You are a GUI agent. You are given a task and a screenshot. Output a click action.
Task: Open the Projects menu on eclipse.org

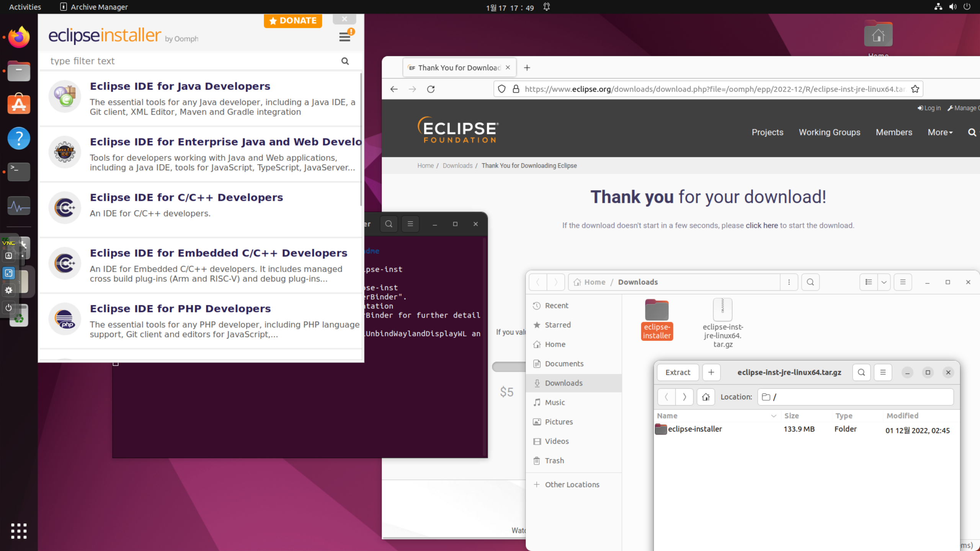tap(767, 132)
